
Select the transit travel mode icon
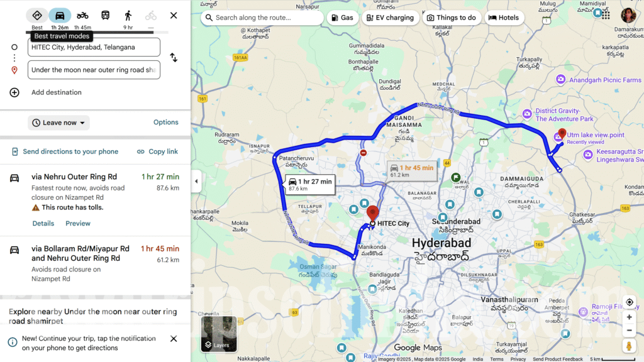tap(105, 15)
